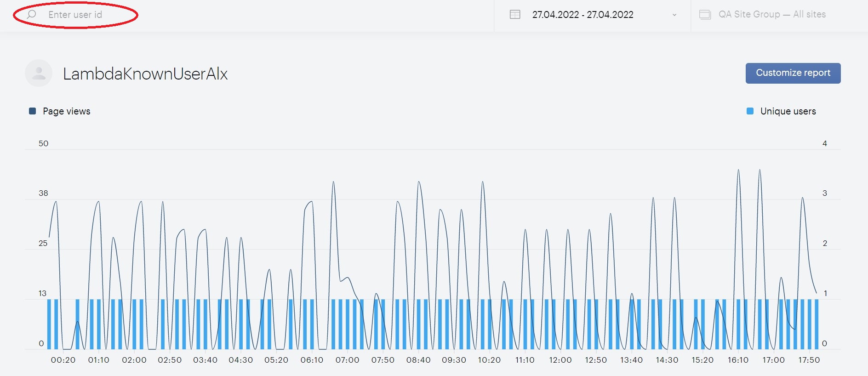Click the 00:20 time axis label
This screenshot has width=868, height=376.
(x=63, y=360)
